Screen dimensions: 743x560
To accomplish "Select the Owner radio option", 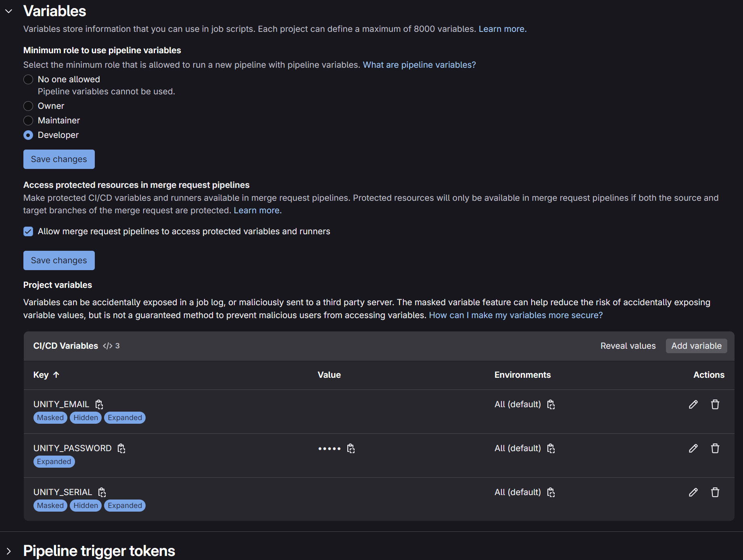I will point(28,106).
